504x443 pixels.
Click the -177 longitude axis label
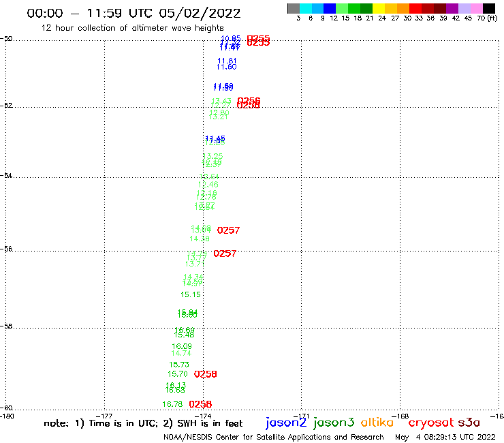(104, 416)
